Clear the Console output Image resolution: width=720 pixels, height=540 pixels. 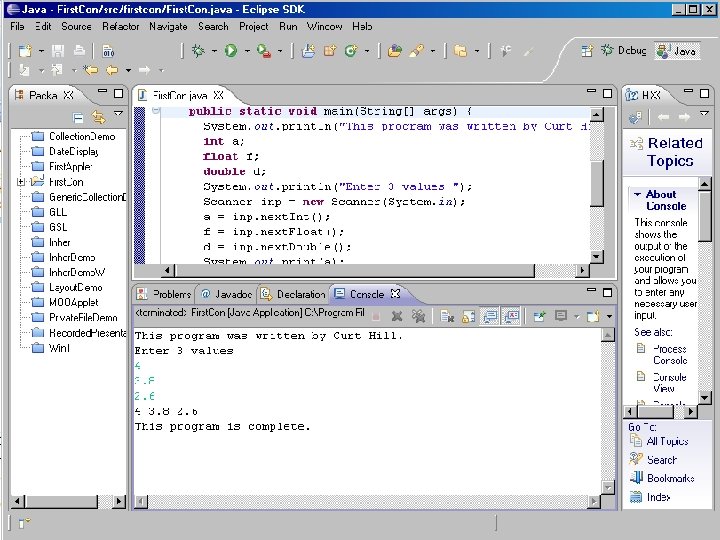click(x=446, y=316)
